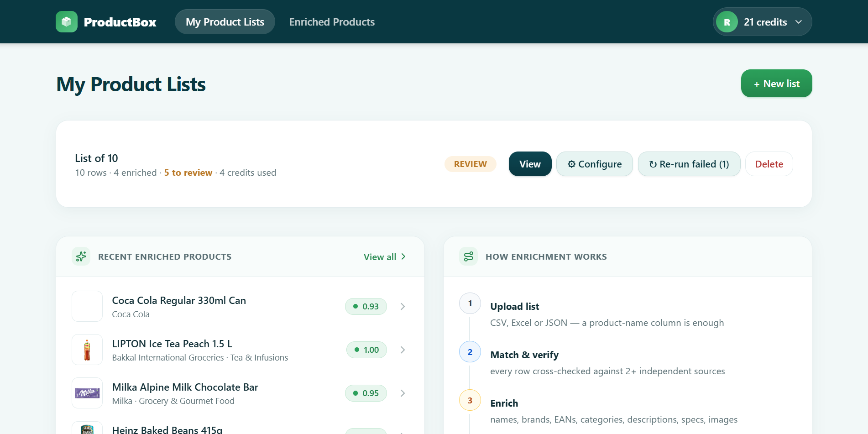Delete the List of 10
Image resolution: width=868 pixels, height=434 pixels.
[769, 164]
